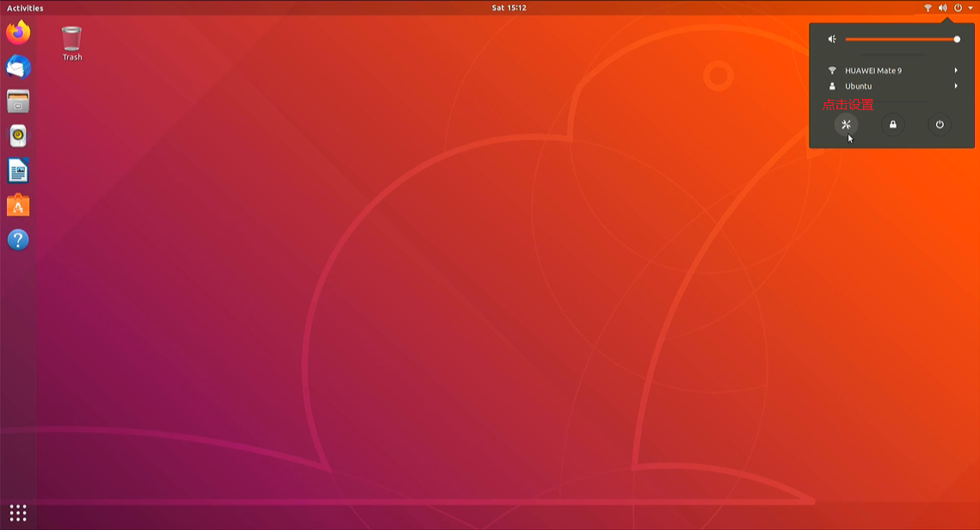Click the middle of the volume slider
The image size is (980, 530).
coord(901,40)
